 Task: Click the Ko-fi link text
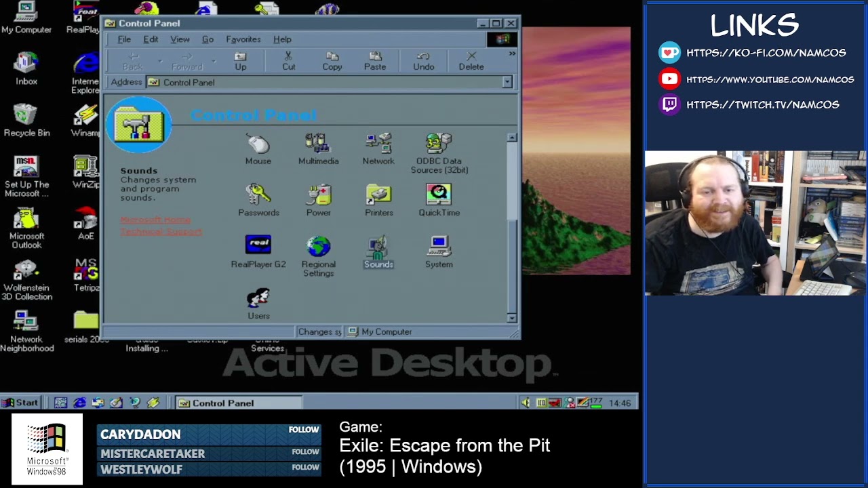pos(766,53)
